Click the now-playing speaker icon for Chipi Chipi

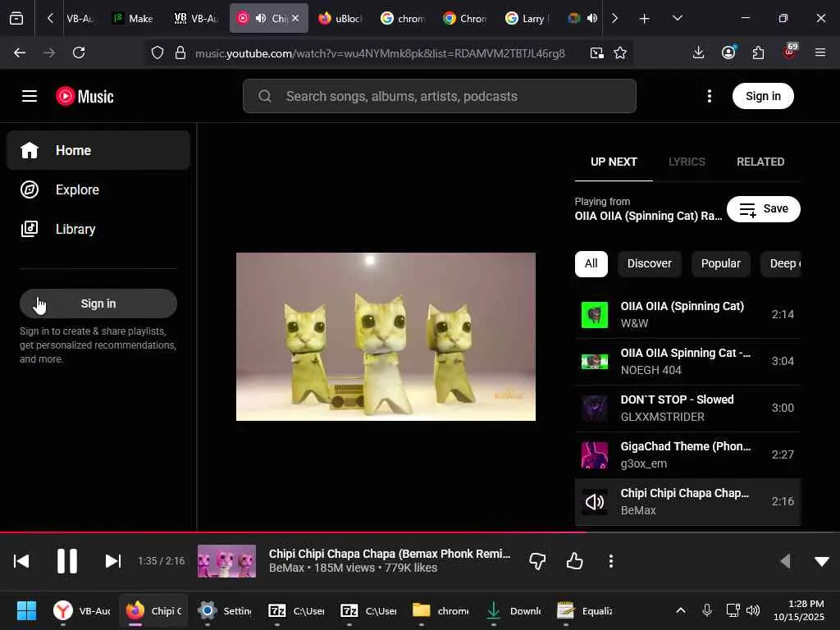595,501
